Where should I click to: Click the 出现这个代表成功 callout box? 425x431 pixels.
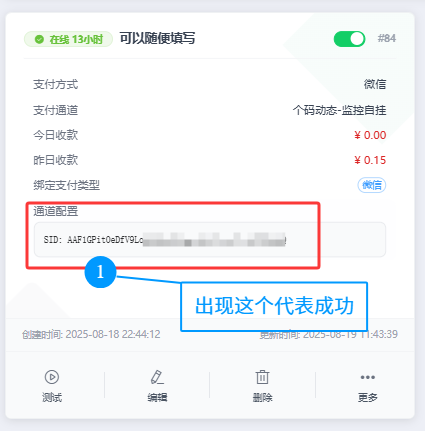tap(274, 306)
